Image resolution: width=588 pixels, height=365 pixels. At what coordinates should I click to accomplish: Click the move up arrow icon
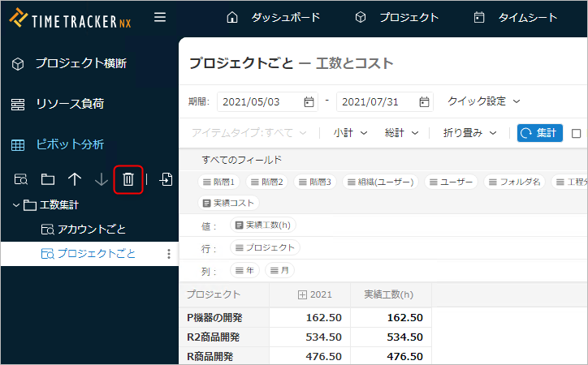click(75, 179)
